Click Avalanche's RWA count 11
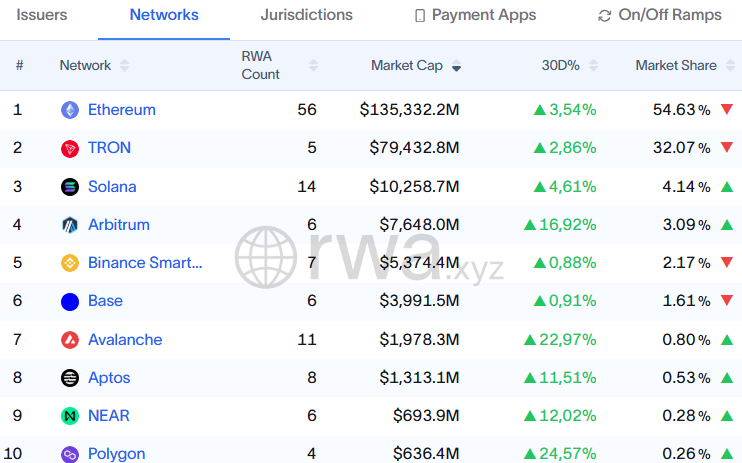Viewport: 742px width, 463px height. pyautogui.click(x=307, y=339)
